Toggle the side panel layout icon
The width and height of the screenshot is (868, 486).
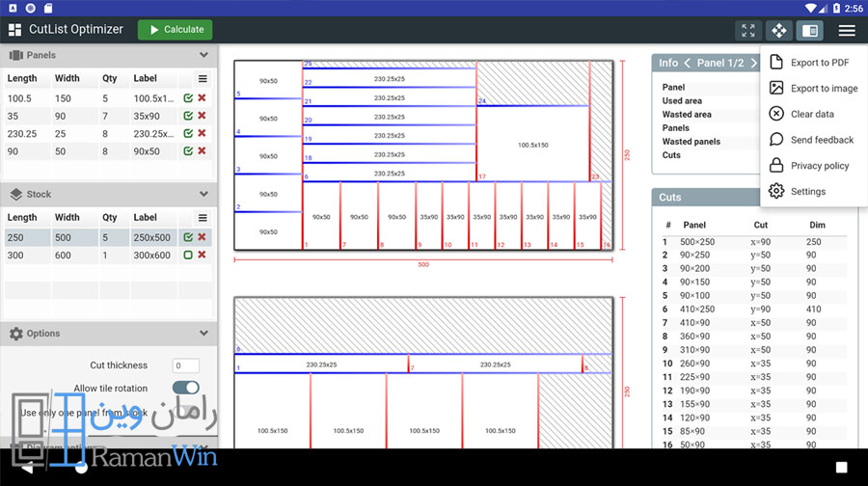[810, 31]
